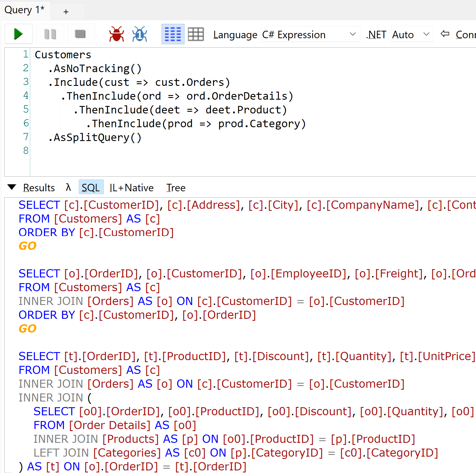Click ThenInclude ord.OrderDetails line
This screenshot has width=476, height=473.
(177, 96)
